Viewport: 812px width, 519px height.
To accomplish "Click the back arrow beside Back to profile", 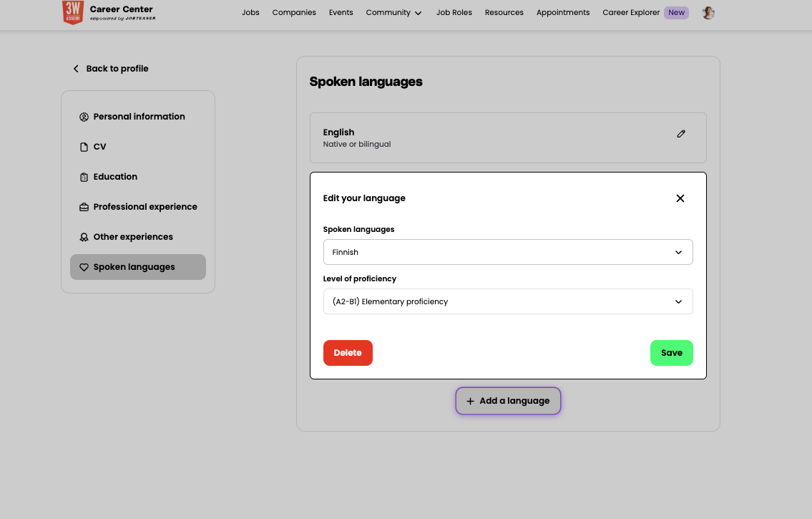I will click(76, 69).
